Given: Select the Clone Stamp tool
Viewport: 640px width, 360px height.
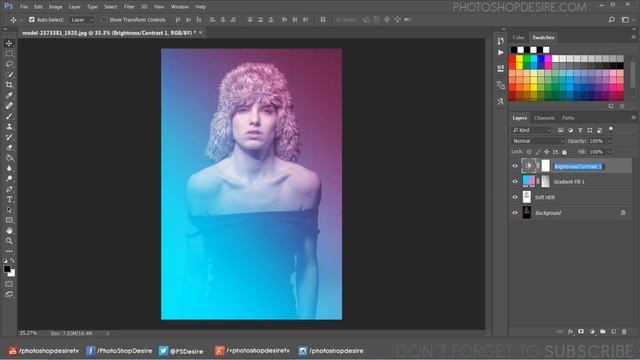Looking at the screenshot, I should tap(9, 127).
